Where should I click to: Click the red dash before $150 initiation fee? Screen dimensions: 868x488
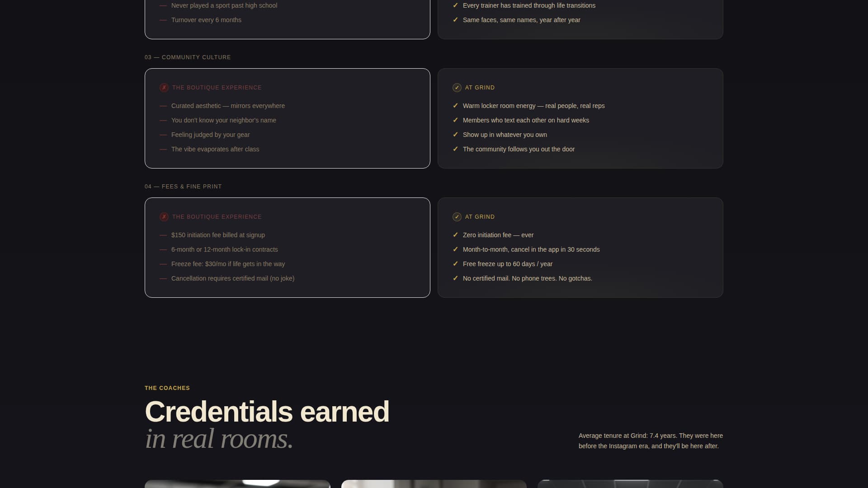tap(163, 235)
